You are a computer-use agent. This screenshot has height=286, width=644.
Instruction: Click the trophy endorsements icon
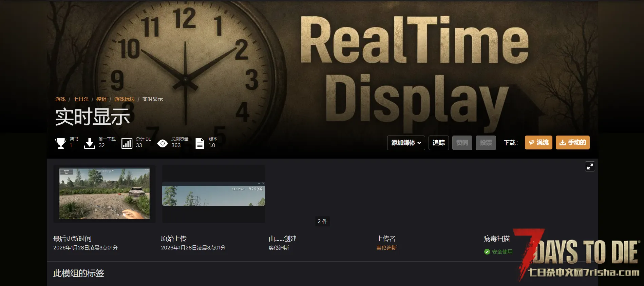point(61,143)
